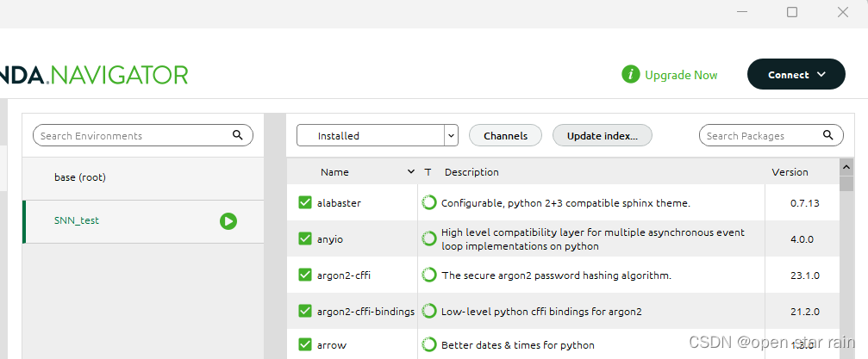Click the package list scrollbar up arrow

tap(846, 167)
